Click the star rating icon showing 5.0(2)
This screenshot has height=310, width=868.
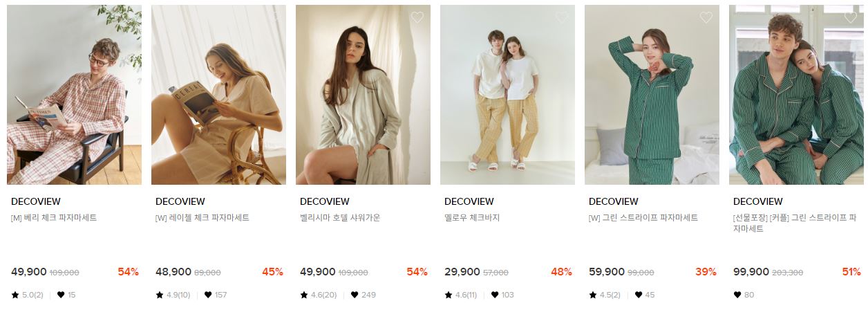coord(15,295)
